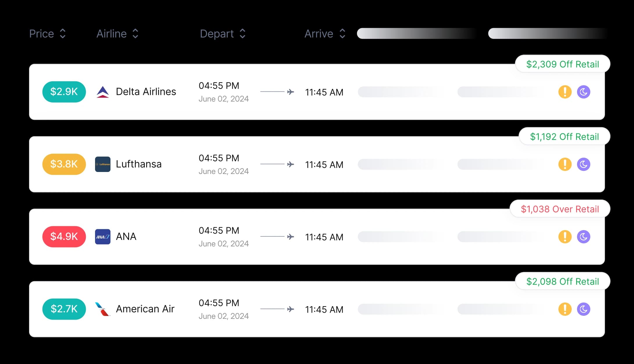Sort flights by Price column
The height and width of the screenshot is (364, 634).
click(48, 34)
